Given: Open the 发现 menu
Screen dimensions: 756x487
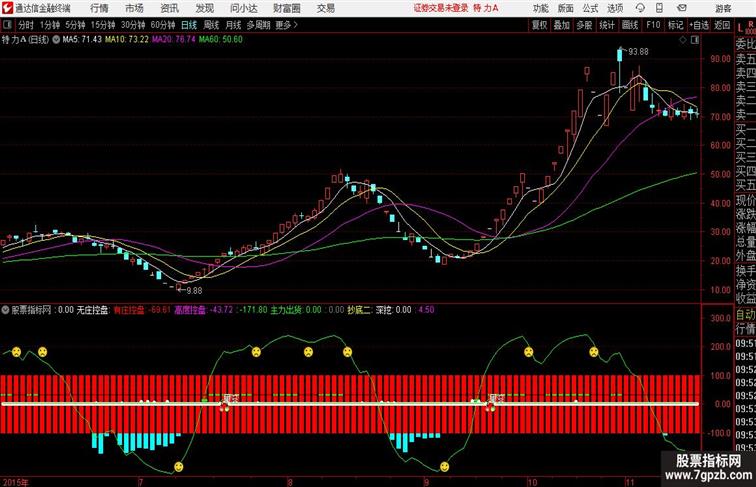Looking at the screenshot, I should 205,8.
